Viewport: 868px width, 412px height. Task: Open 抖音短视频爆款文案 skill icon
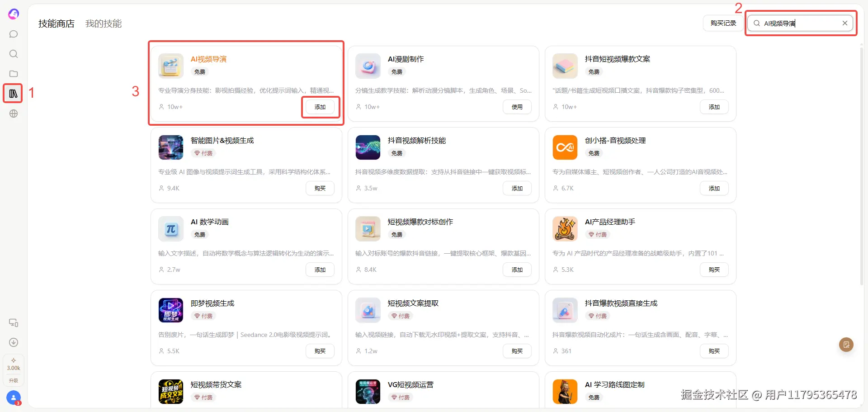(x=565, y=66)
